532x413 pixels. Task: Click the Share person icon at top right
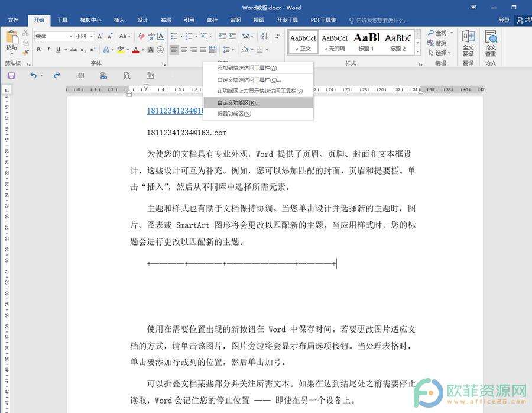pyautogui.click(x=520, y=20)
